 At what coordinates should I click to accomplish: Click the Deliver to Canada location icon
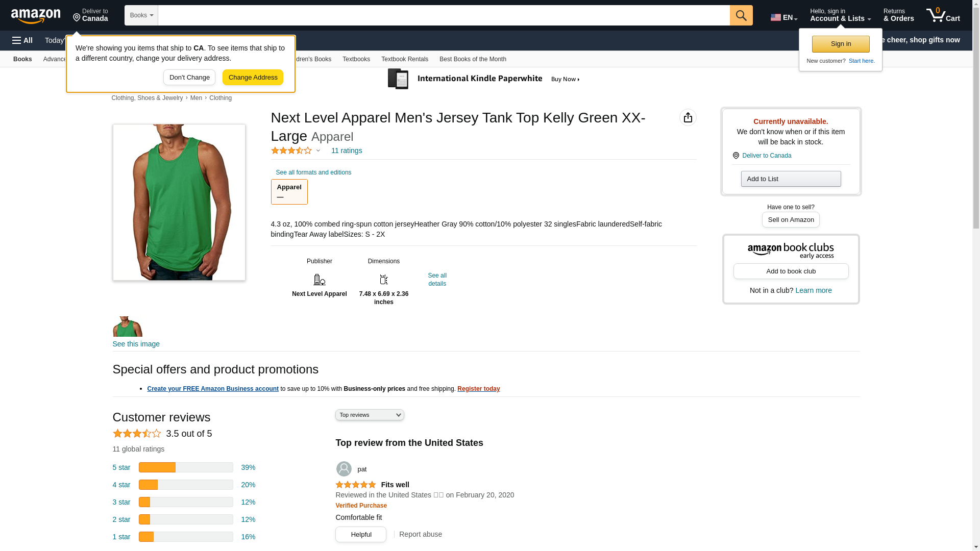[736, 156]
